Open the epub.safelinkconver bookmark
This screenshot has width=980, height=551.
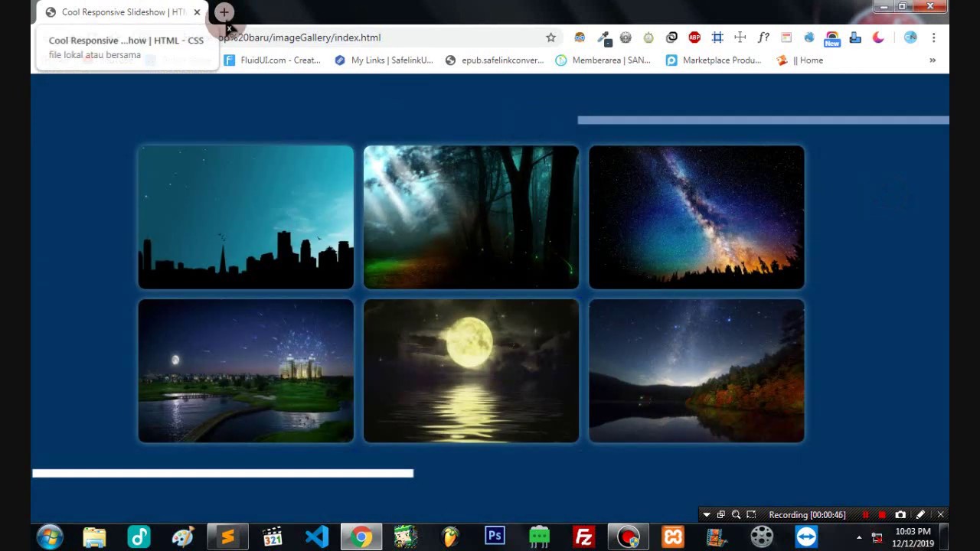pyautogui.click(x=495, y=60)
